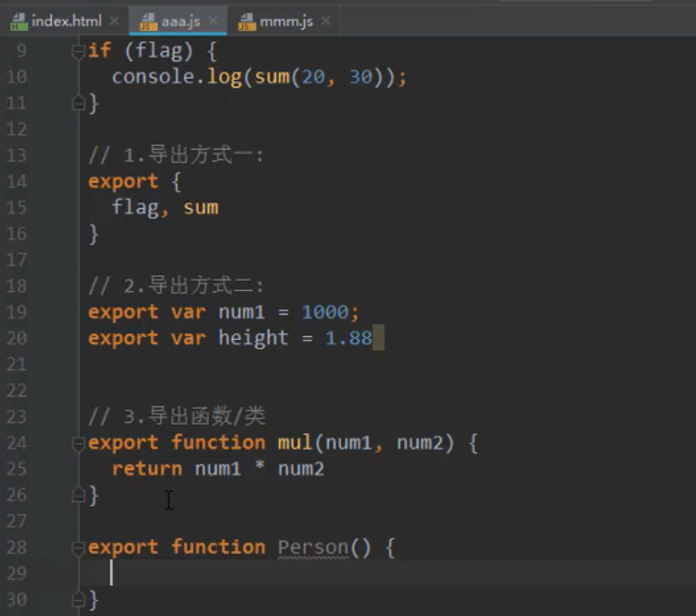Image resolution: width=696 pixels, height=616 pixels.
Task: Click the comment '// 3.导出函数/类'
Action: click(x=177, y=416)
